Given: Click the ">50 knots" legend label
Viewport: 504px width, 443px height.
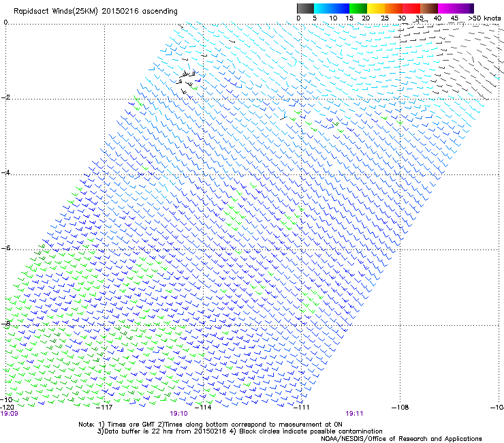Looking at the screenshot, I should tap(484, 18).
